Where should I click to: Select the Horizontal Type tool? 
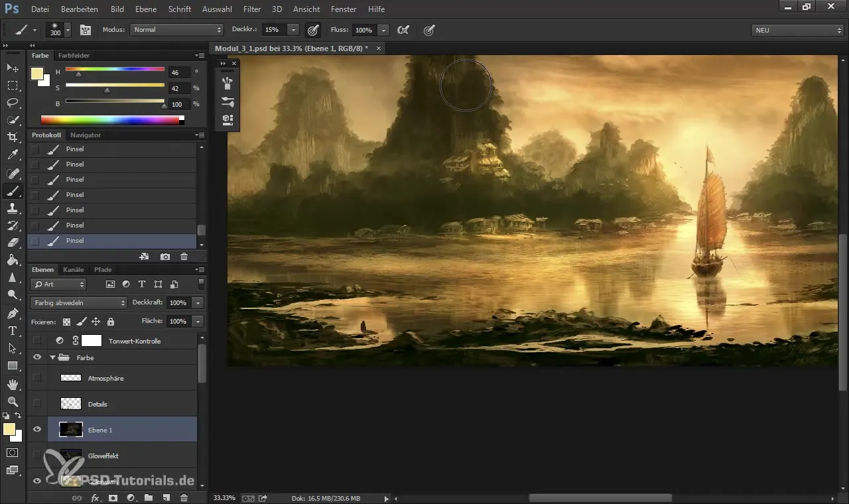pyautogui.click(x=13, y=331)
